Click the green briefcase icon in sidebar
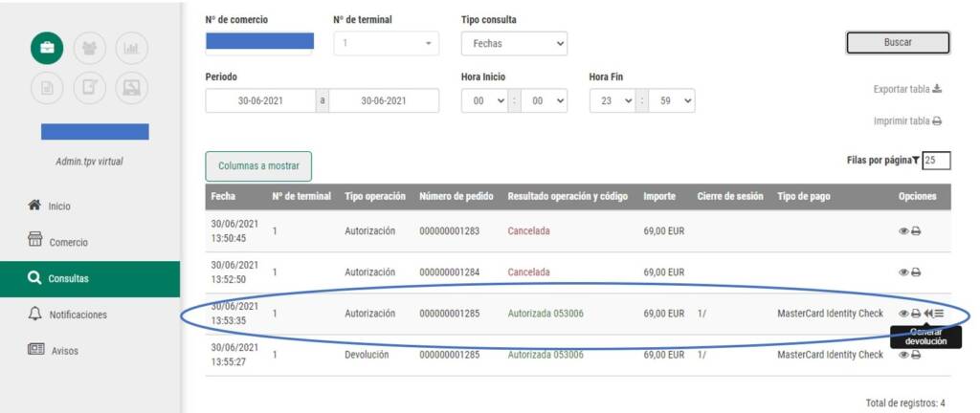The image size is (980, 413). [48, 48]
